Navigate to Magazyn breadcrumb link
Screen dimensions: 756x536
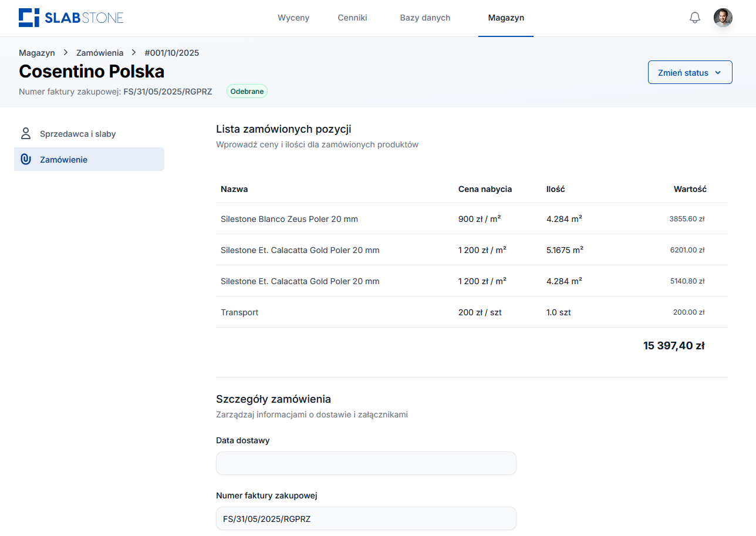click(x=36, y=53)
